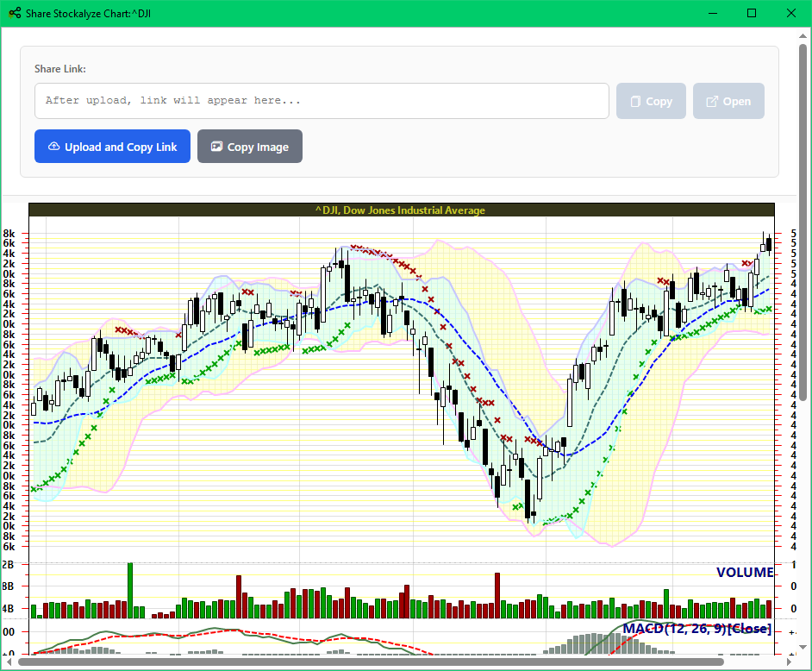Click the ^DJI chart title banner
The width and height of the screenshot is (812, 671).
pyautogui.click(x=402, y=210)
